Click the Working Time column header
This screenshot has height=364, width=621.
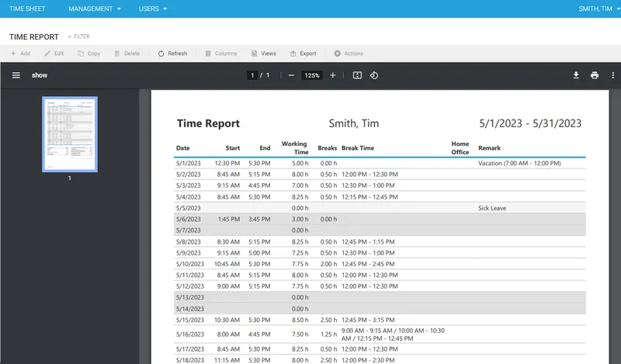coord(295,147)
